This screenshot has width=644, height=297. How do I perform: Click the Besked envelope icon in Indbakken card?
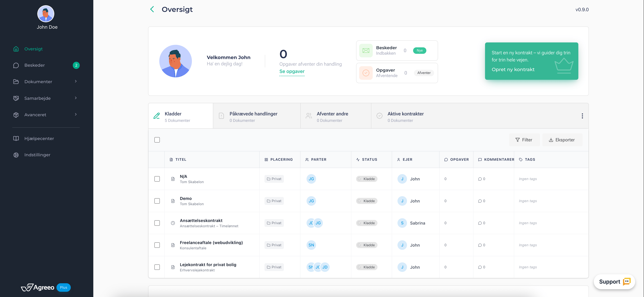[366, 51]
